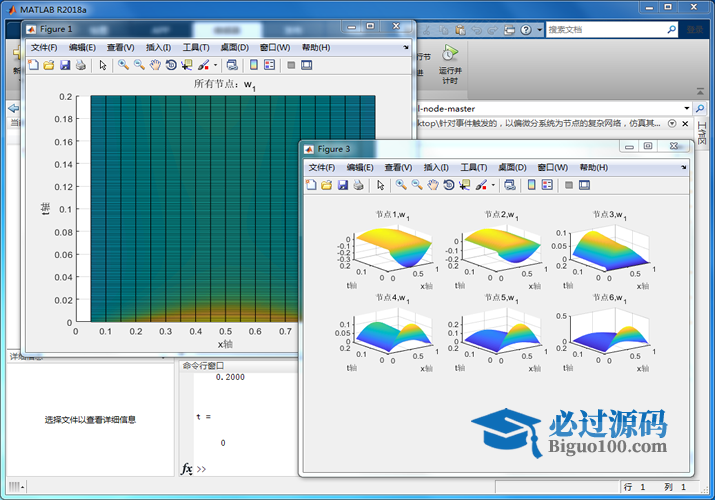Image resolution: width=715 pixels, height=500 pixels.
Task: Click New Figure icon in Figure 1 toolbar
Action: [33, 65]
